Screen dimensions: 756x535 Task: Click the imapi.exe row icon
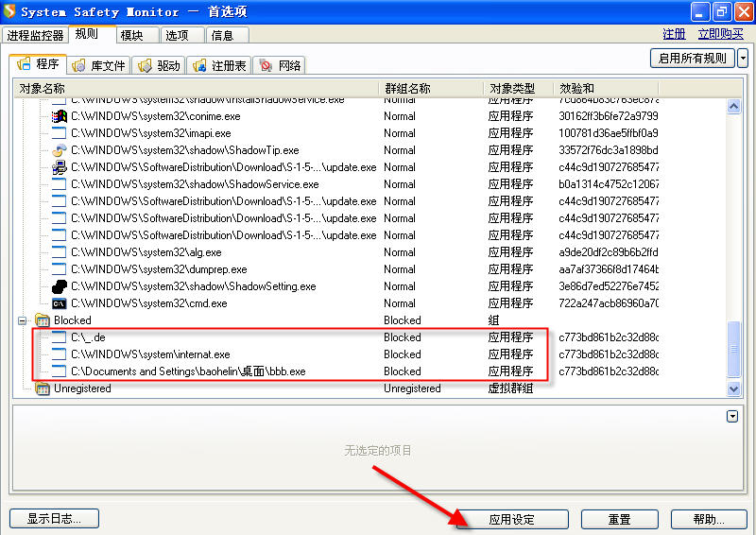59,133
